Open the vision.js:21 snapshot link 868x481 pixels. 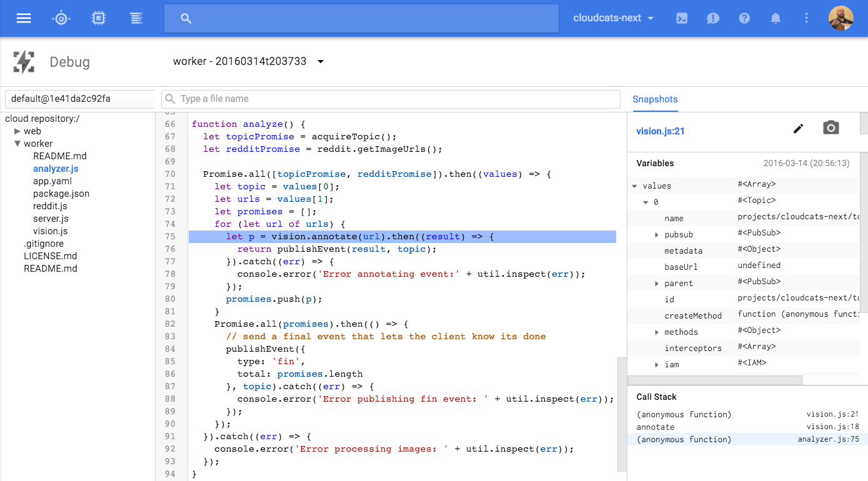(x=661, y=131)
